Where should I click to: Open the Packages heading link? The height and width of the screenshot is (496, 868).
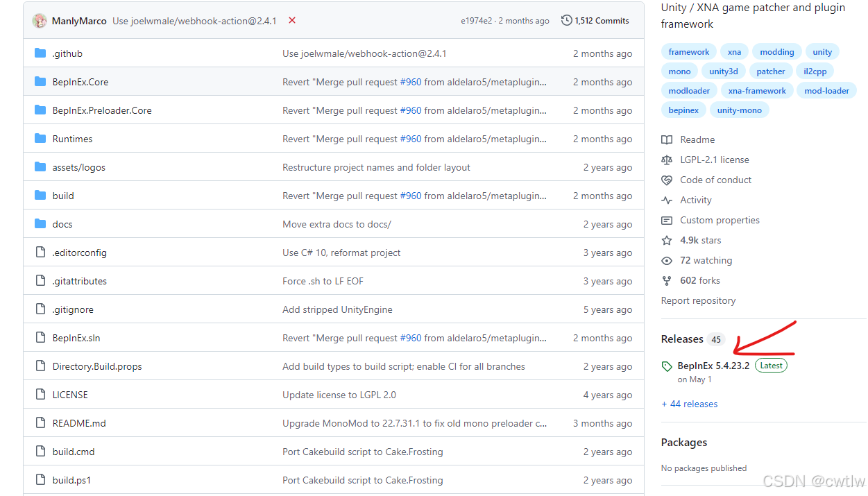point(684,443)
